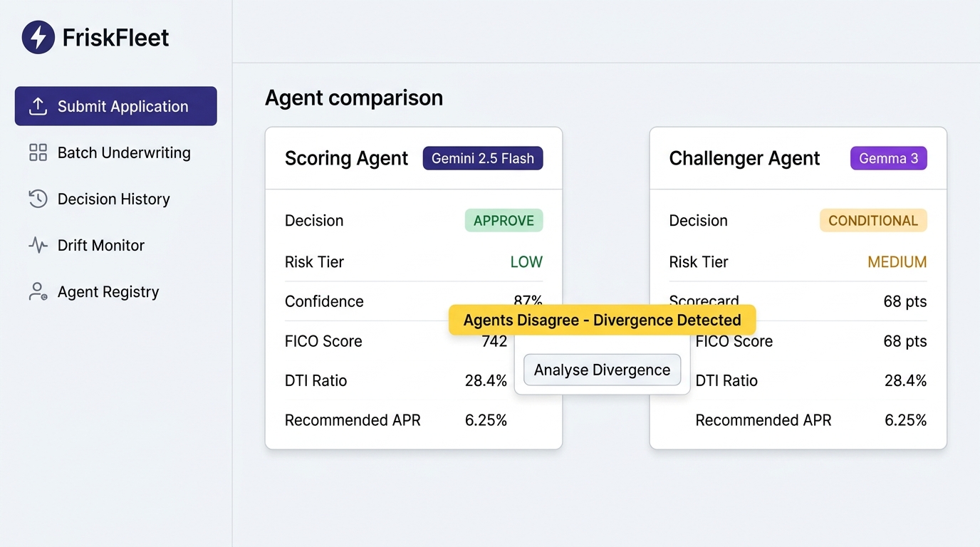Image resolution: width=980 pixels, height=547 pixels.
Task: Click the Gemini 2.5 Flash model badge
Action: pyautogui.click(x=483, y=158)
